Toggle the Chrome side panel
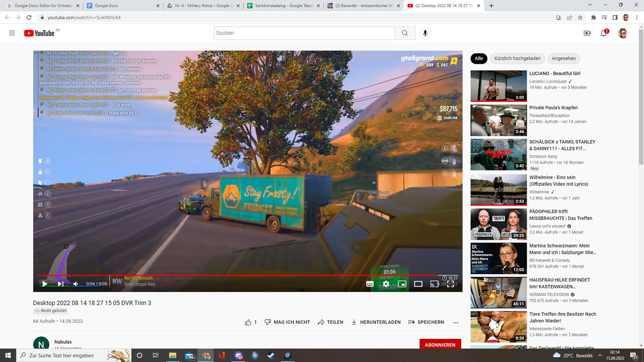 point(615,17)
